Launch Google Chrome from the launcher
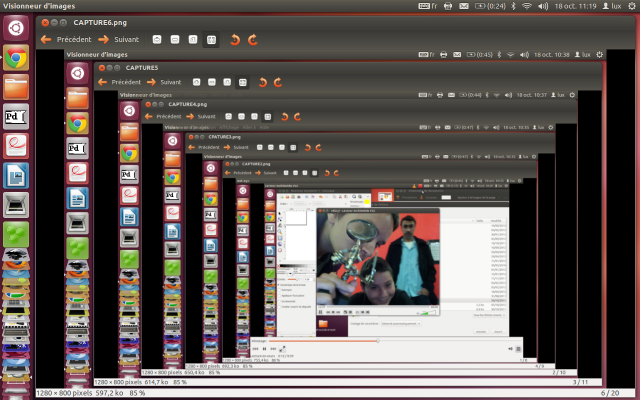This screenshot has height=400, width=640. (x=16, y=58)
